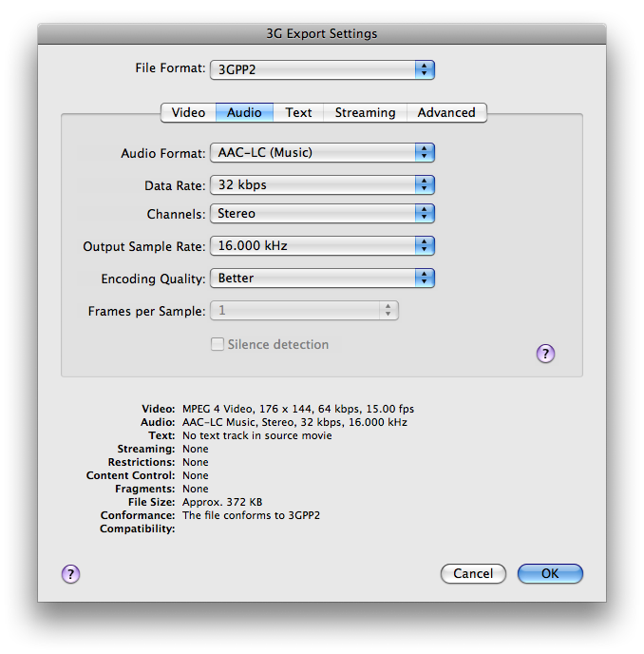Open the Audio Format dropdown
644x654 pixels.
coord(322,153)
